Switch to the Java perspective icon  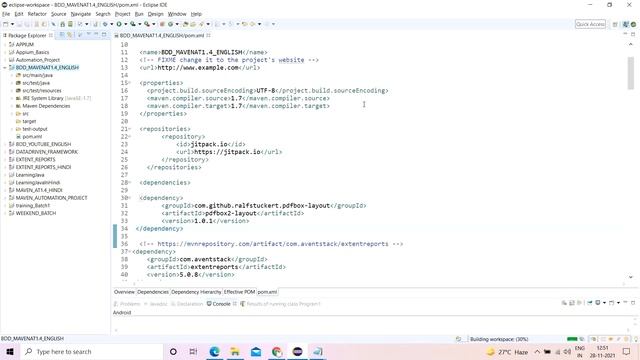pyautogui.click(x=625, y=24)
